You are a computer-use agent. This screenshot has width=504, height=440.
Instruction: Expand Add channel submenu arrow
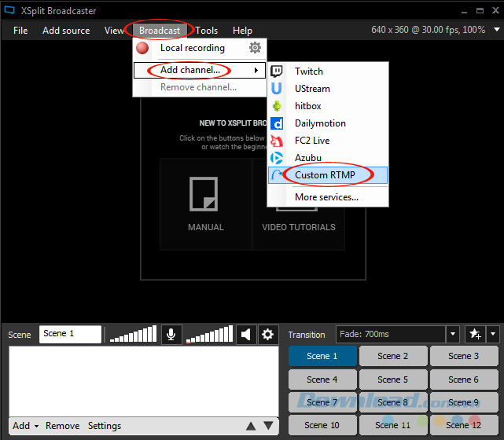coord(256,70)
